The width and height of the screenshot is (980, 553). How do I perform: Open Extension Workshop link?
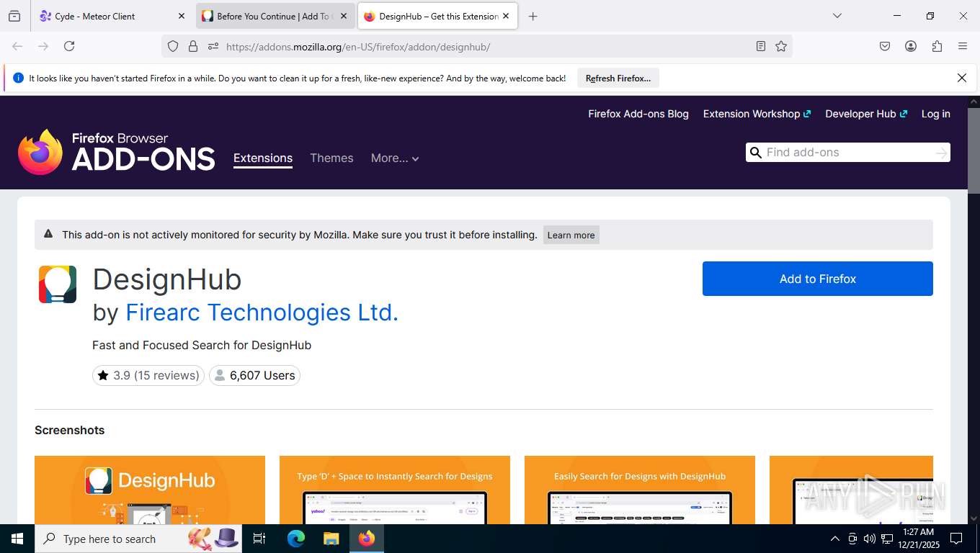pyautogui.click(x=757, y=114)
